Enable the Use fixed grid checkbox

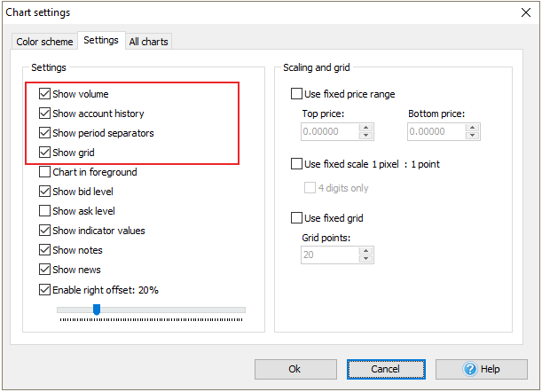pos(297,218)
